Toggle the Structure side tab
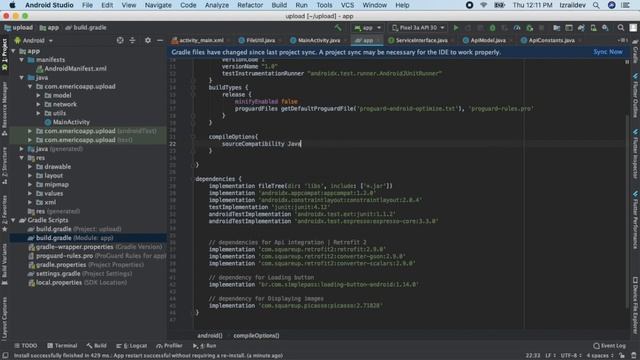This screenshot has height=360, width=640. point(4,165)
